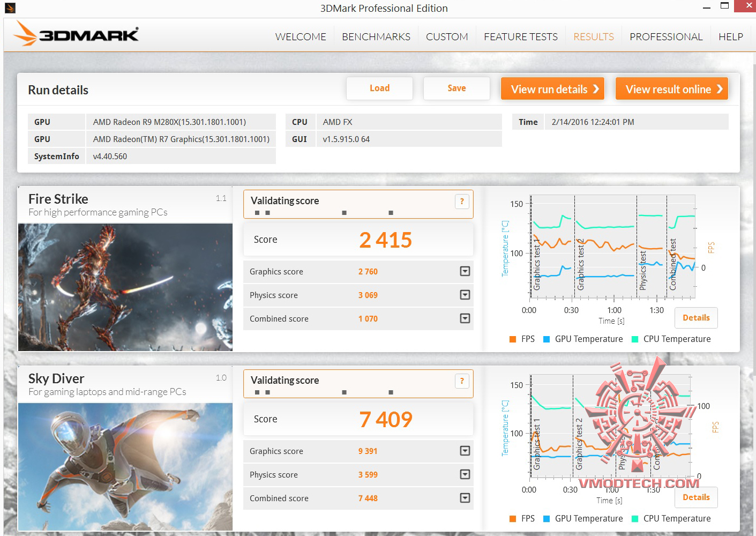Click the SystemInfo version v4.40.560

(110, 157)
